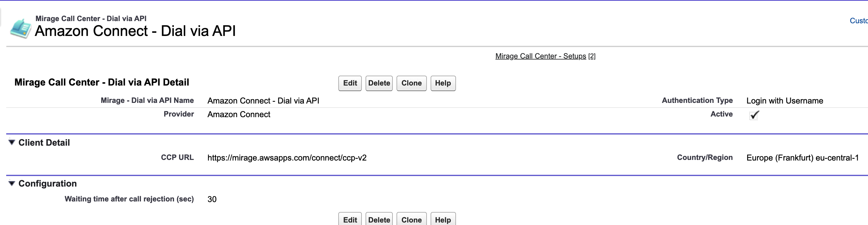Open Mirage Call Center - Setups link
Viewport: 868px width, 225px height.
(541, 56)
